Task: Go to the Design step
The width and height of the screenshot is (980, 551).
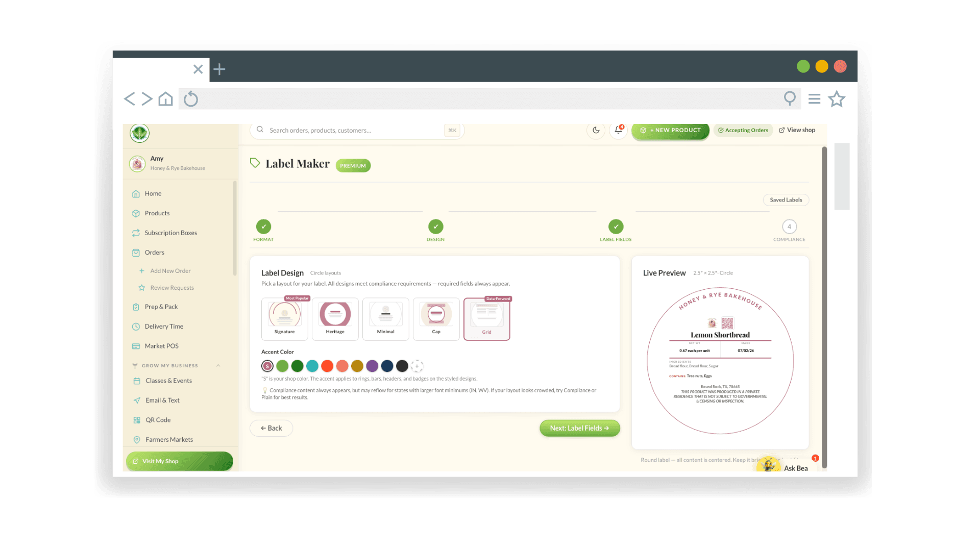Action: pos(435,230)
